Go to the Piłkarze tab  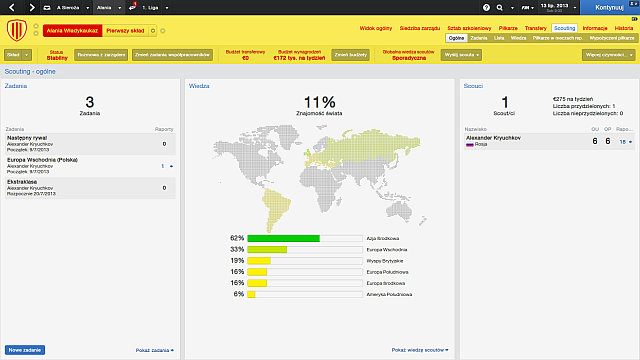coord(508,28)
